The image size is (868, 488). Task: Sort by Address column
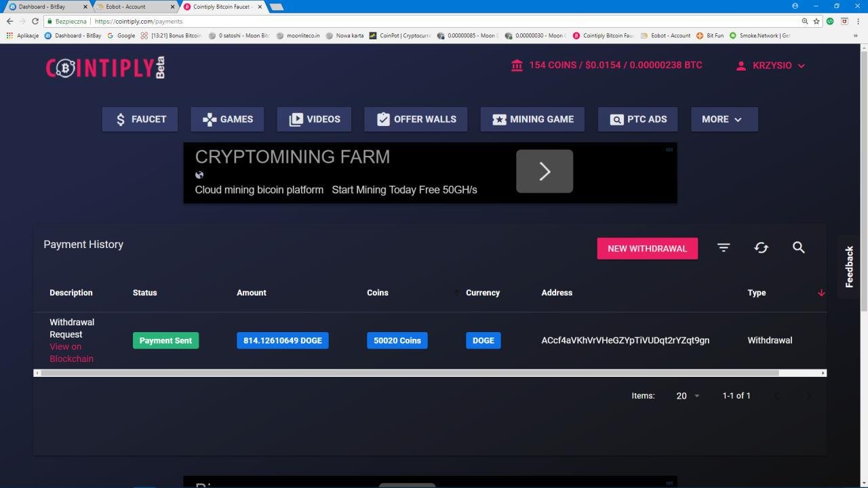click(557, 293)
